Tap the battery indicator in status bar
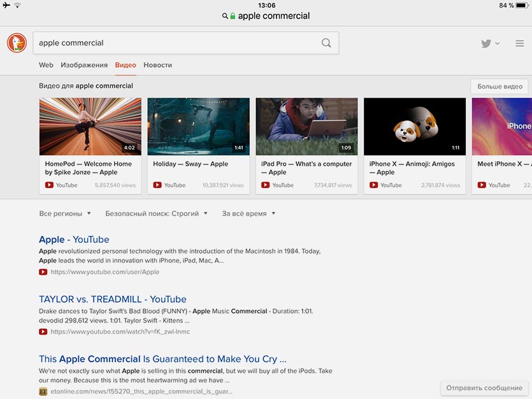 click(x=522, y=6)
